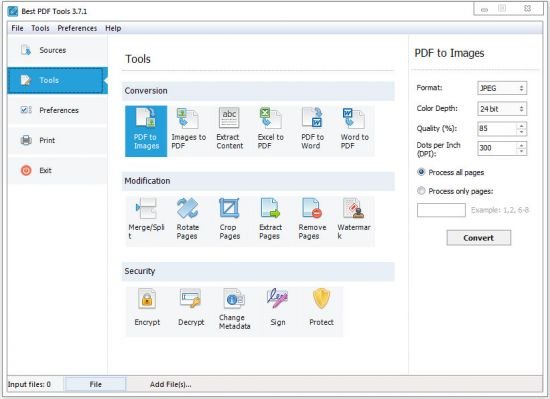Expand the Color Depth dropdown

(502, 109)
